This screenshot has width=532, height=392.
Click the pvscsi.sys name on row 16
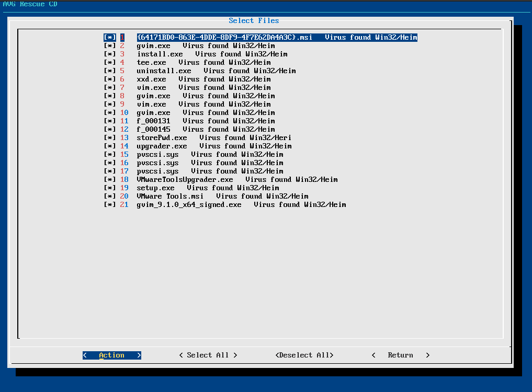tap(158, 163)
